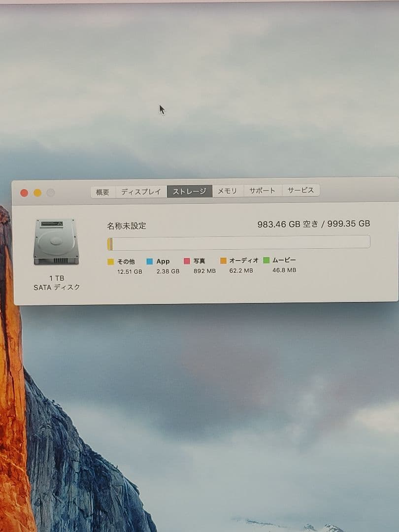Open the メモリ tab
This screenshot has width=399, height=532.
[x=228, y=190]
